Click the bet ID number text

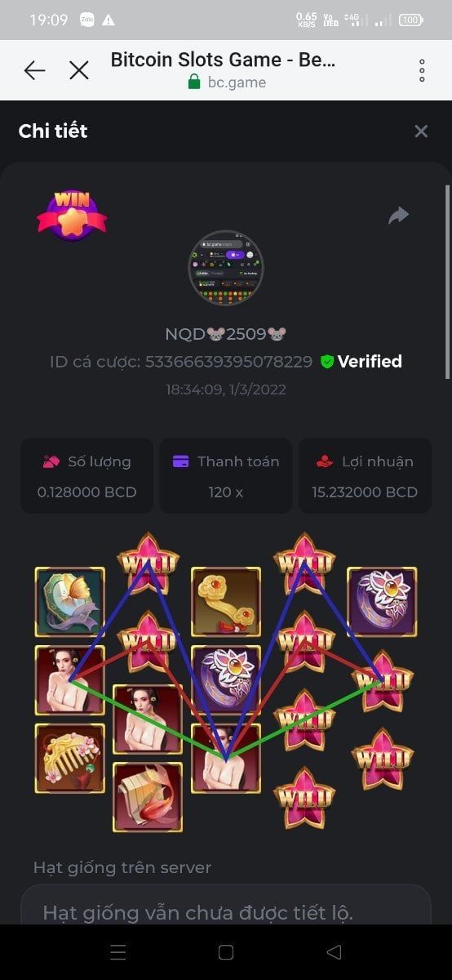click(x=228, y=362)
